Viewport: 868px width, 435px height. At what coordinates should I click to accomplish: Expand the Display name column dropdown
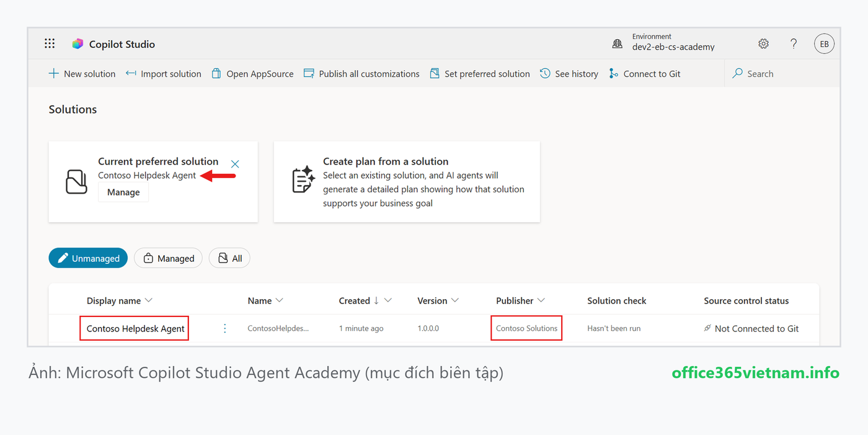[148, 300]
